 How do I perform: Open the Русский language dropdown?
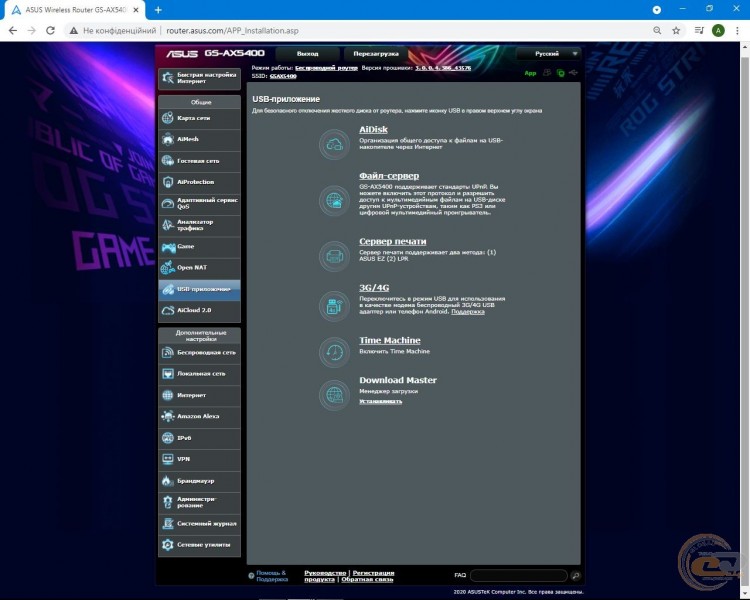(548, 54)
